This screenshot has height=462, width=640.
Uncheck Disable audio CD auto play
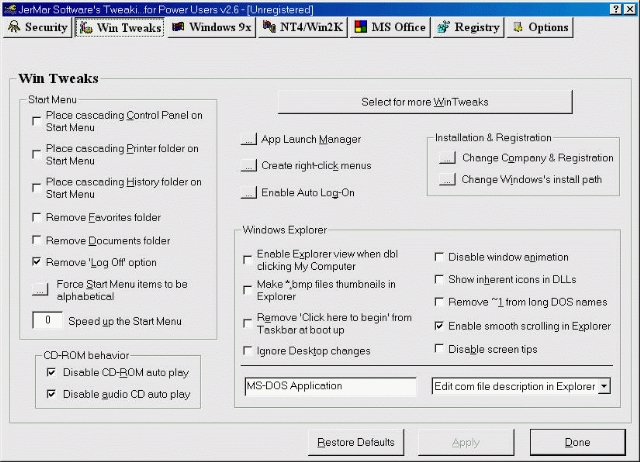click(x=51, y=394)
